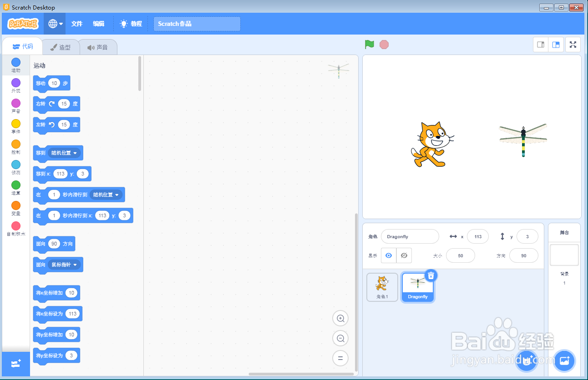Image resolution: width=588 pixels, height=380 pixels.
Task: Select the stage backdrop thumbnail
Action: [564, 255]
